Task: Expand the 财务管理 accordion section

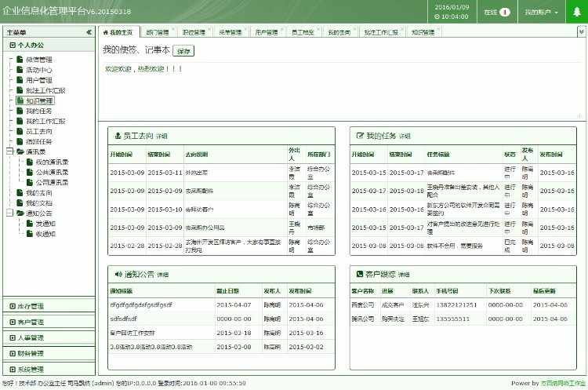Action: pos(49,354)
